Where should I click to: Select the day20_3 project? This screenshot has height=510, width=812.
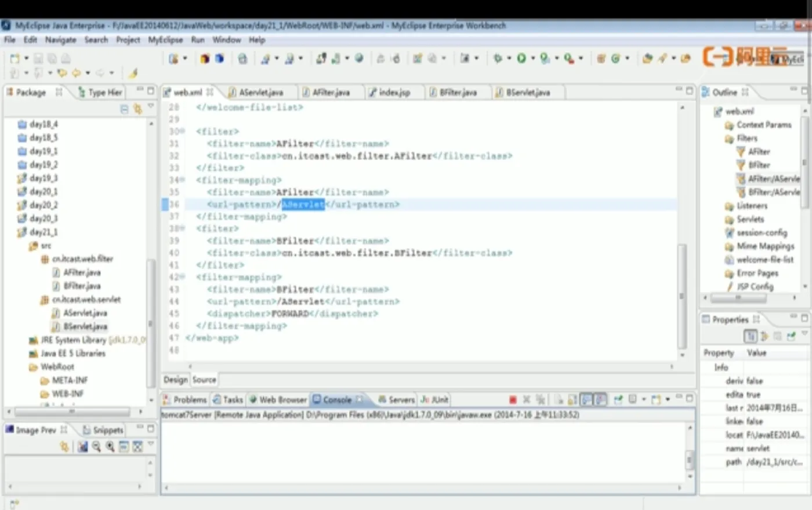(38, 218)
